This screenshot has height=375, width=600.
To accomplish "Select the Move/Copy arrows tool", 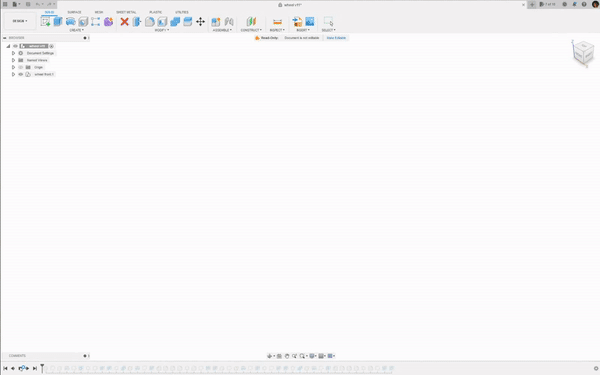I will pyautogui.click(x=200, y=21).
